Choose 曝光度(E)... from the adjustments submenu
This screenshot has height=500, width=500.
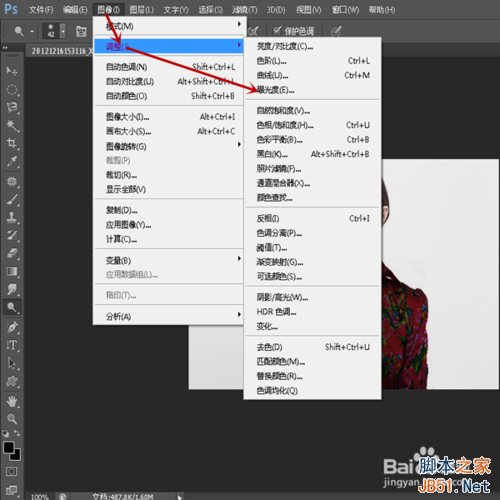pyautogui.click(x=312, y=90)
